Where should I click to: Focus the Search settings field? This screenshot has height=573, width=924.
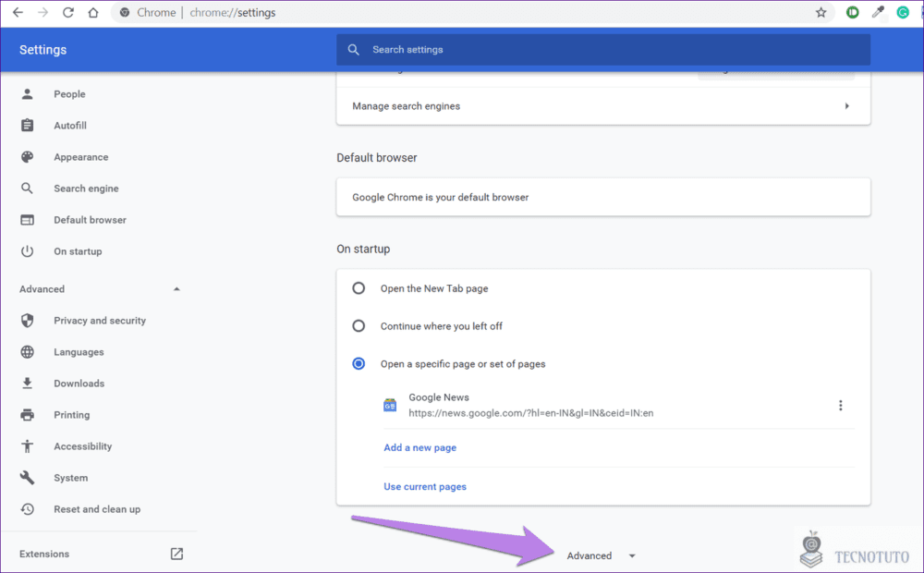pyautogui.click(x=603, y=50)
